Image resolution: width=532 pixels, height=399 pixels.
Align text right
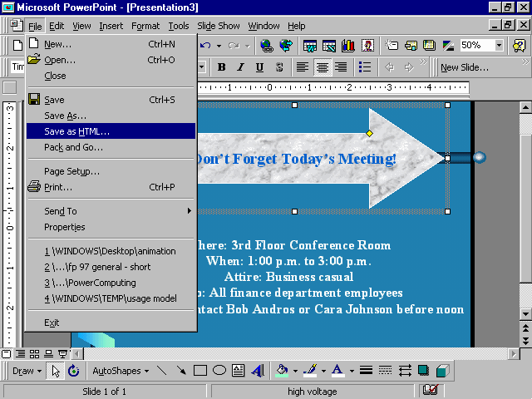click(x=341, y=67)
